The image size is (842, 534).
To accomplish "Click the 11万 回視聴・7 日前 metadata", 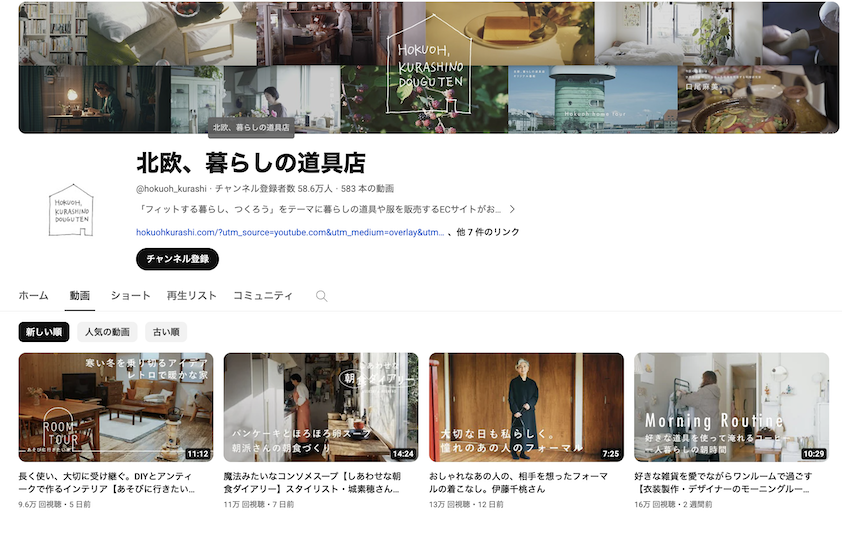I will pos(259,504).
